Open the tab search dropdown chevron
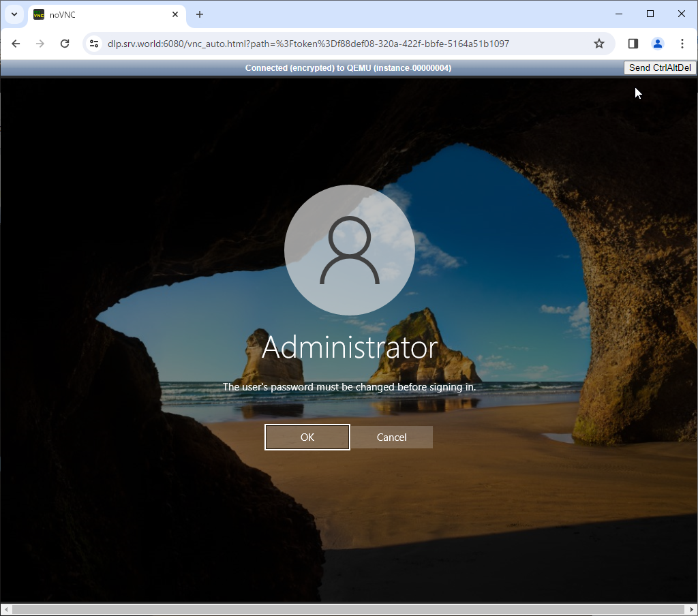The width and height of the screenshot is (698, 616). click(14, 14)
